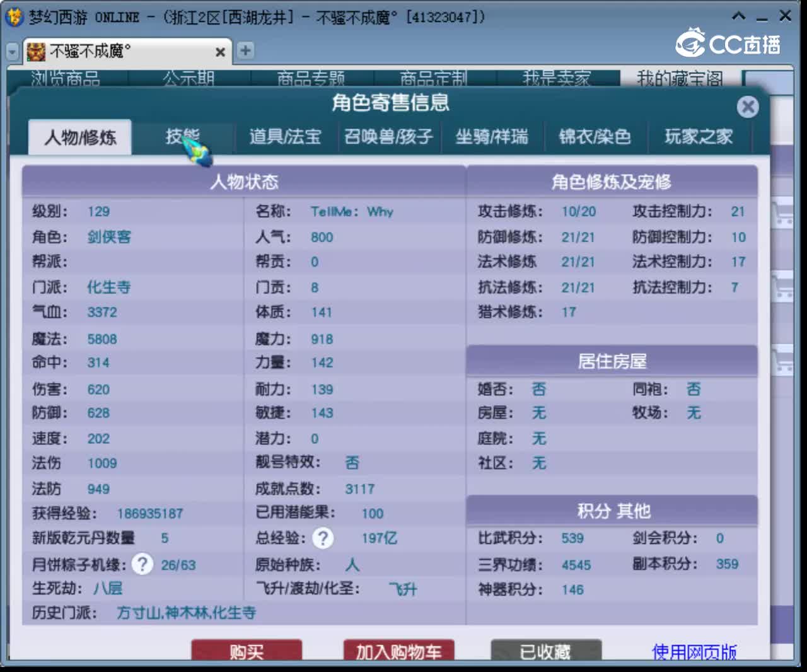807x672 pixels.
Task: Minimize the game window
Action: click(x=762, y=17)
